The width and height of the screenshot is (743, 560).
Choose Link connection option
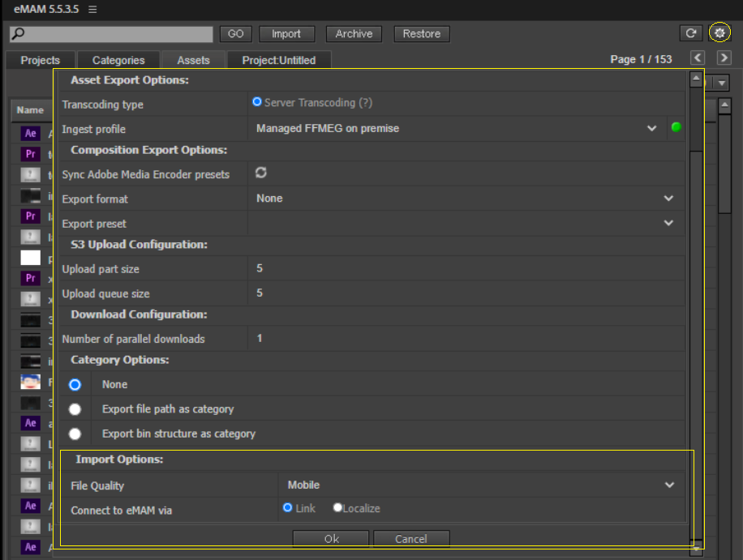tap(287, 507)
